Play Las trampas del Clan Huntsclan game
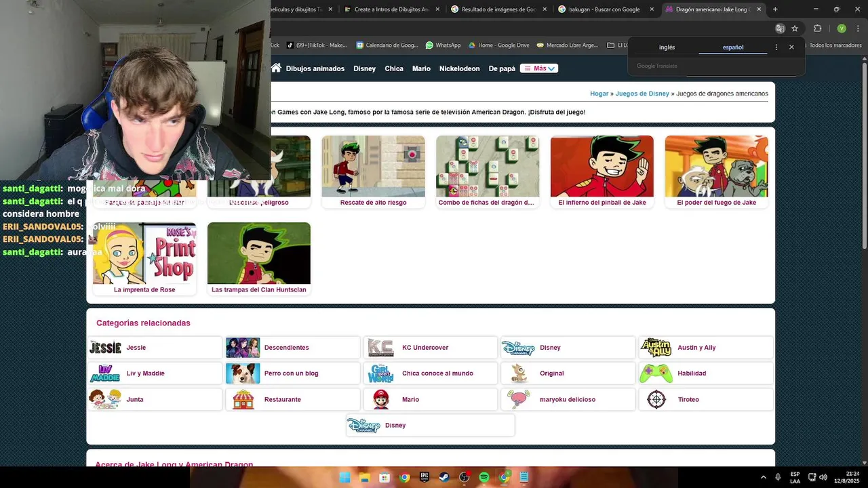 (259, 259)
